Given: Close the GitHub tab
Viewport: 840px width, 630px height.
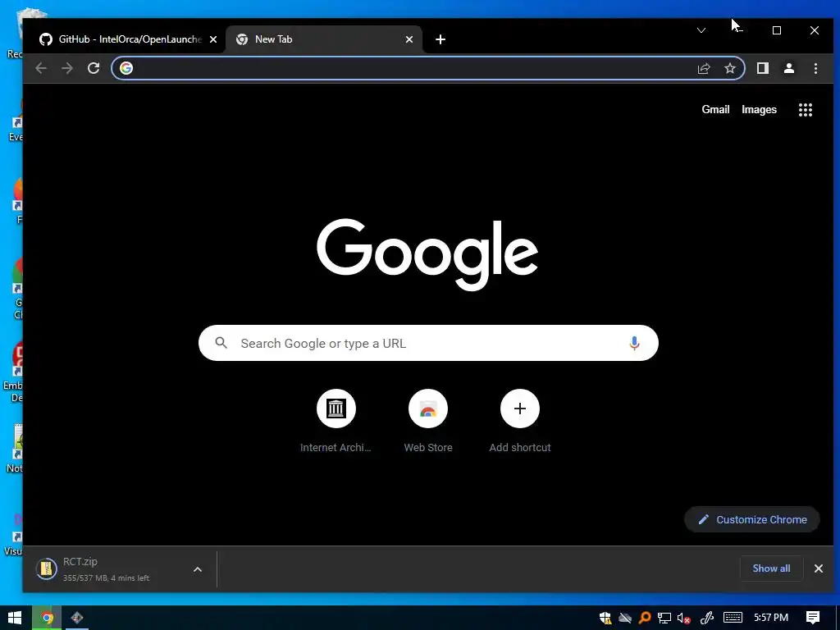Looking at the screenshot, I should 213,39.
